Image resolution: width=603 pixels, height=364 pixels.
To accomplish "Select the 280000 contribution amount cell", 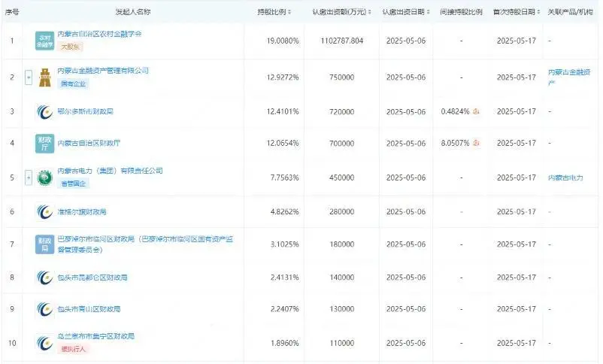I will coord(342,211).
